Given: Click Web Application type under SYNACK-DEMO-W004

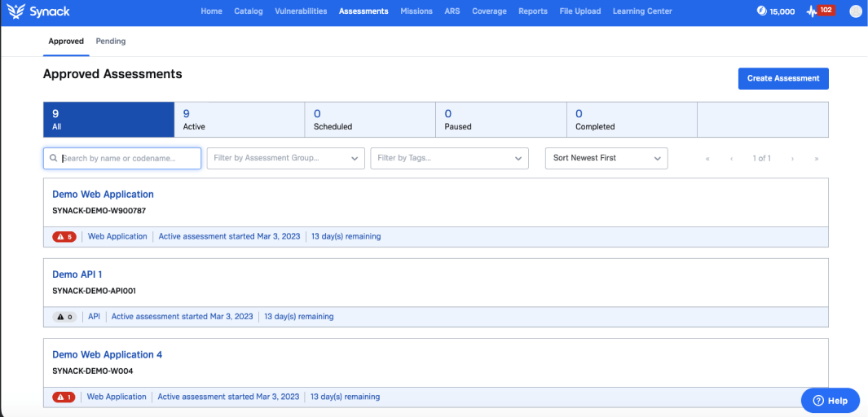Looking at the screenshot, I should (x=117, y=397).
